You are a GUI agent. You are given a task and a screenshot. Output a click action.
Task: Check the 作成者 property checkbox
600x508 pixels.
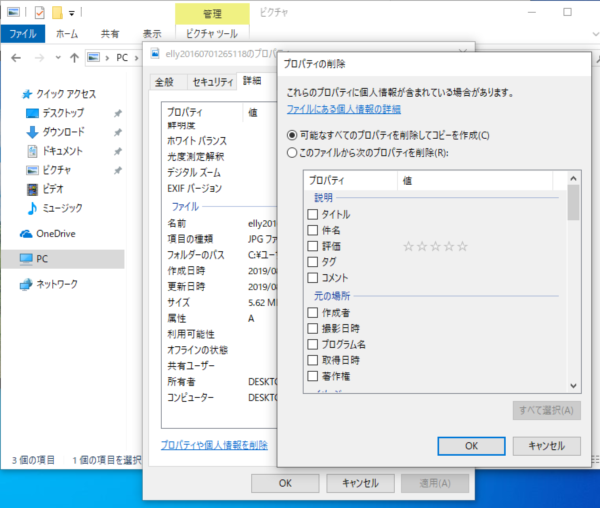tap(313, 313)
